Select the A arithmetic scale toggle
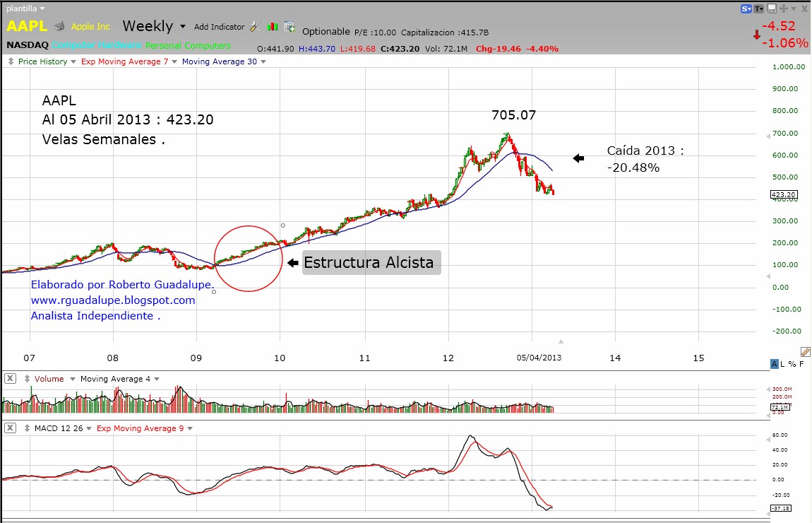Viewport: 812px width, 523px height. pos(774,364)
